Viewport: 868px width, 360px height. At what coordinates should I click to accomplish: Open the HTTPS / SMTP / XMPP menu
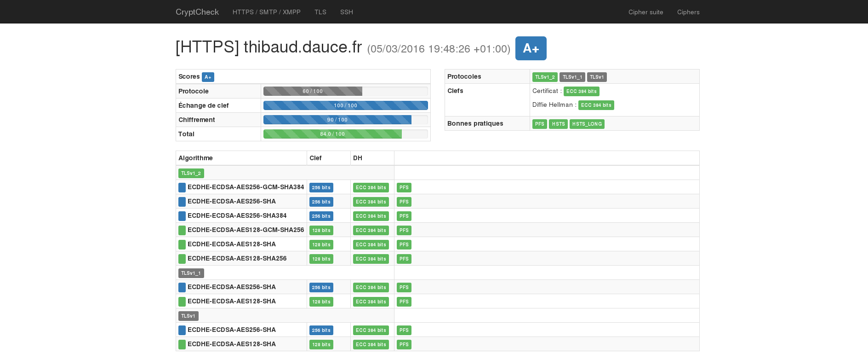click(266, 12)
